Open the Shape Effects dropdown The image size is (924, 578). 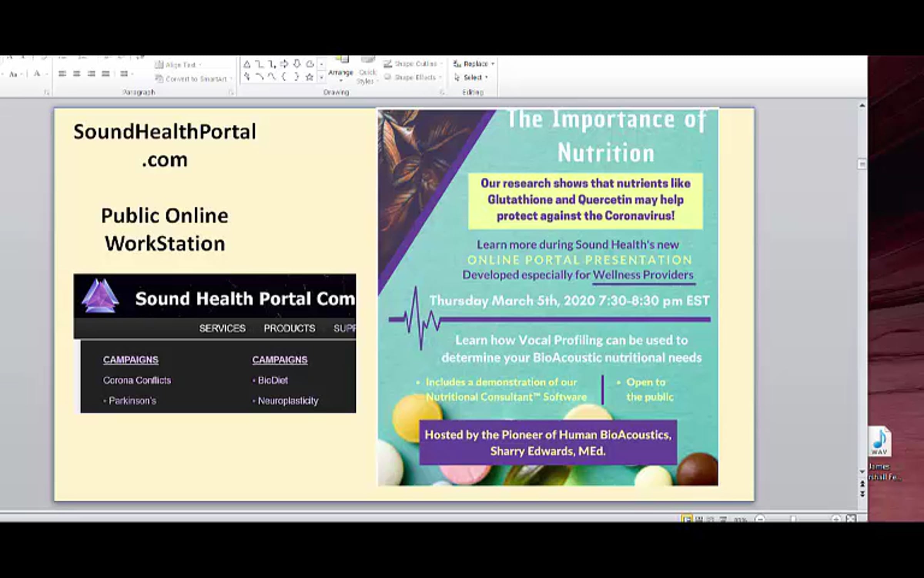413,77
